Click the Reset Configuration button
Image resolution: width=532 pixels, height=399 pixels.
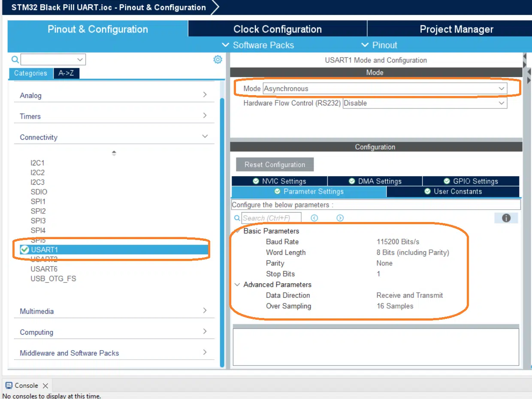click(275, 165)
